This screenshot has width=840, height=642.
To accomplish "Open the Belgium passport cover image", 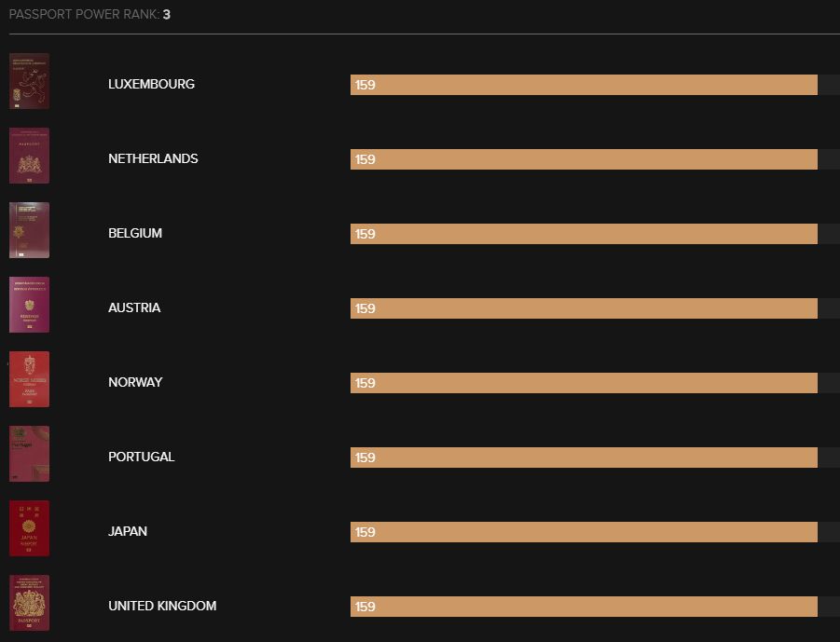I will click(x=29, y=230).
